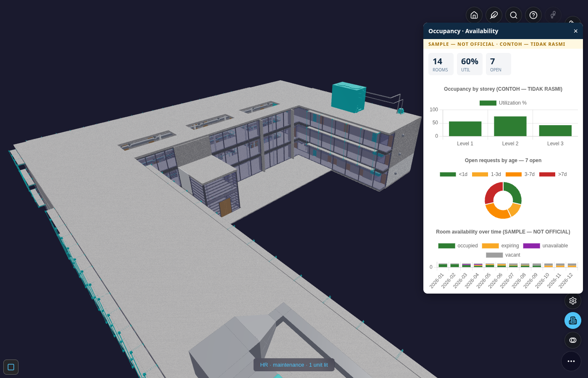Open the settings gear button
Screen dimensions: 588x378
pos(573,301)
